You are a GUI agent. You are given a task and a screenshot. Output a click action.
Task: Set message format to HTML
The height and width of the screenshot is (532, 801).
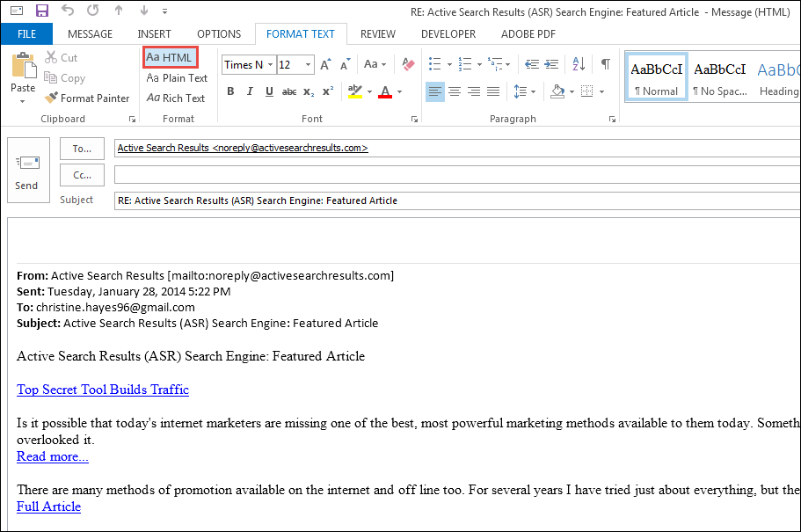click(170, 57)
